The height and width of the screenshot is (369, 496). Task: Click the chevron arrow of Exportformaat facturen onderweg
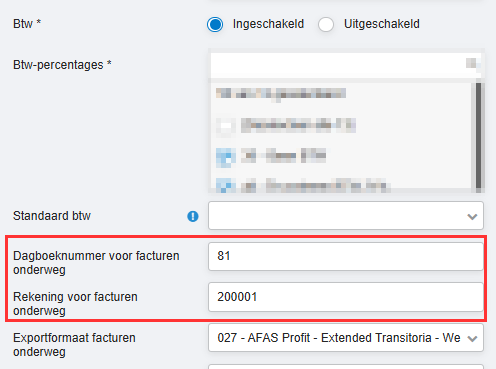(472, 339)
